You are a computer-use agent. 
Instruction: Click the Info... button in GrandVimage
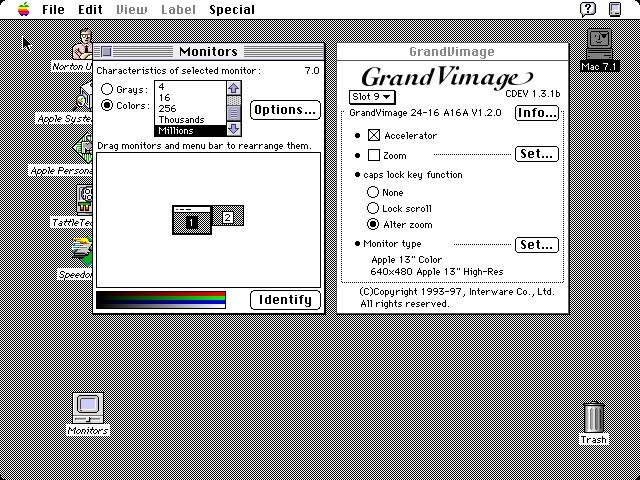click(537, 113)
